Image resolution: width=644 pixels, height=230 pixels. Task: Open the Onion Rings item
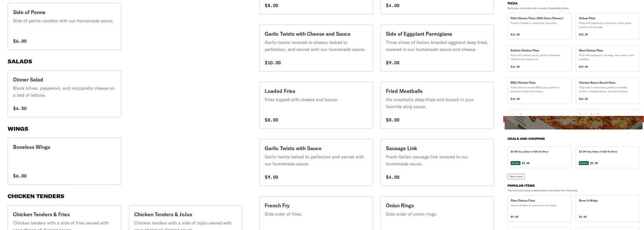[437, 213]
